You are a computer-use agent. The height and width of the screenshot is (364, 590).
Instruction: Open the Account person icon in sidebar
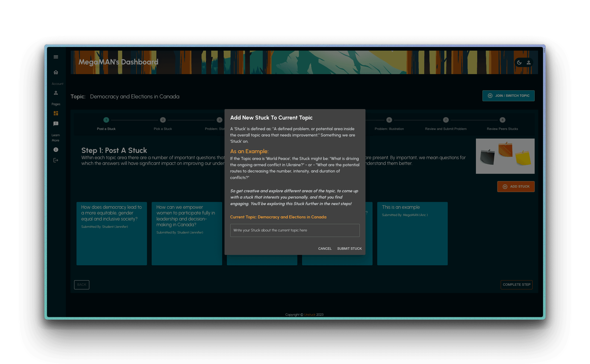point(56,93)
